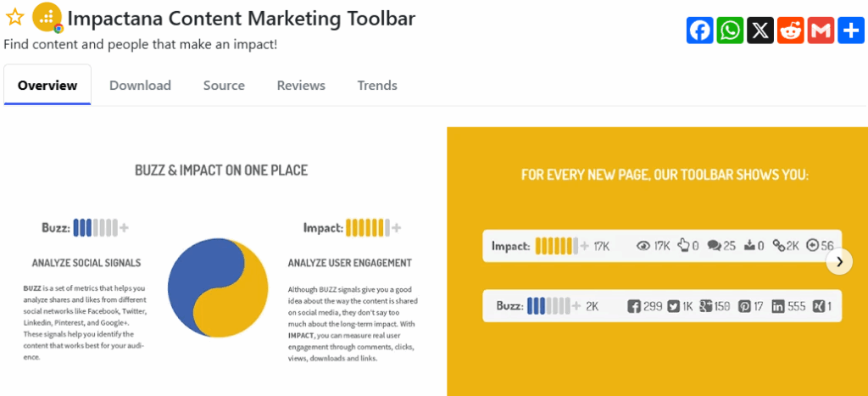Open the Reviews tab
This screenshot has height=396, width=868.
(x=301, y=86)
